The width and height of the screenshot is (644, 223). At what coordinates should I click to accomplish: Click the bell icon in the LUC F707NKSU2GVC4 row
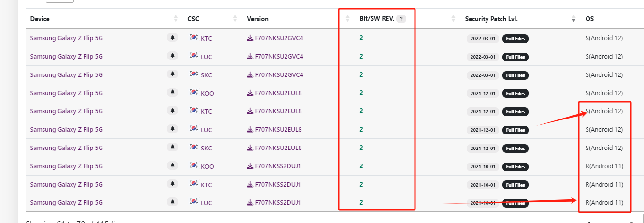tap(172, 56)
